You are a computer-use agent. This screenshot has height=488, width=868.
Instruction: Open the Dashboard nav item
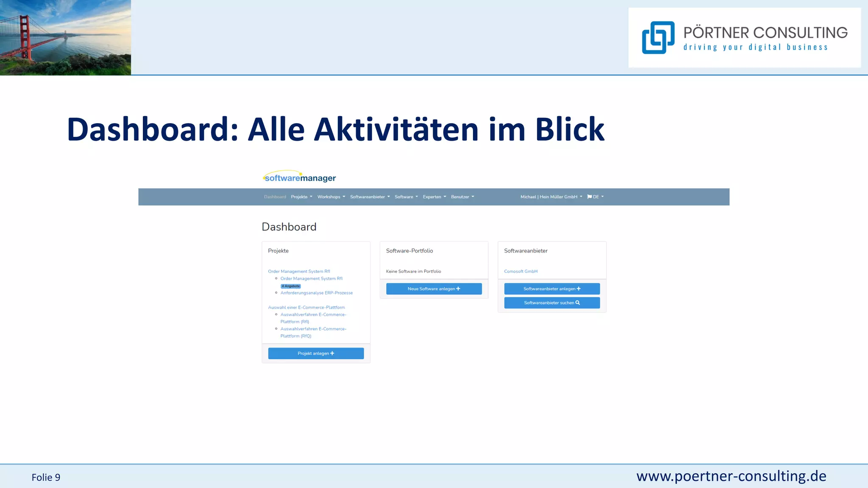[x=275, y=197]
